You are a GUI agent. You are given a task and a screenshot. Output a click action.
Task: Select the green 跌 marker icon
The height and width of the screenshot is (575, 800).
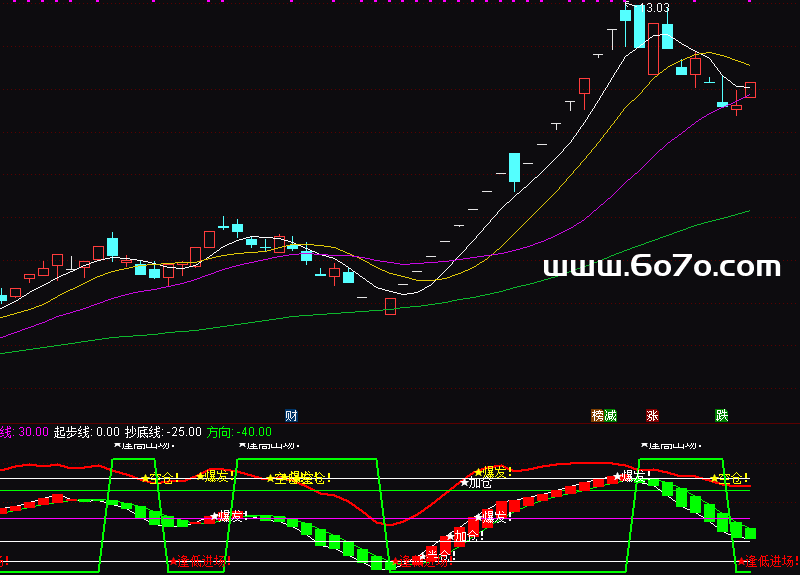pyautogui.click(x=721, y=415)
